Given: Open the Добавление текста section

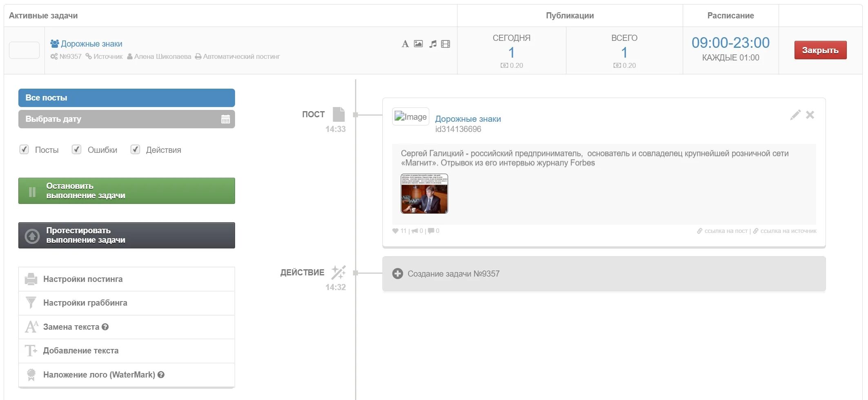Looking at the screenshot, I should (127, 351).
